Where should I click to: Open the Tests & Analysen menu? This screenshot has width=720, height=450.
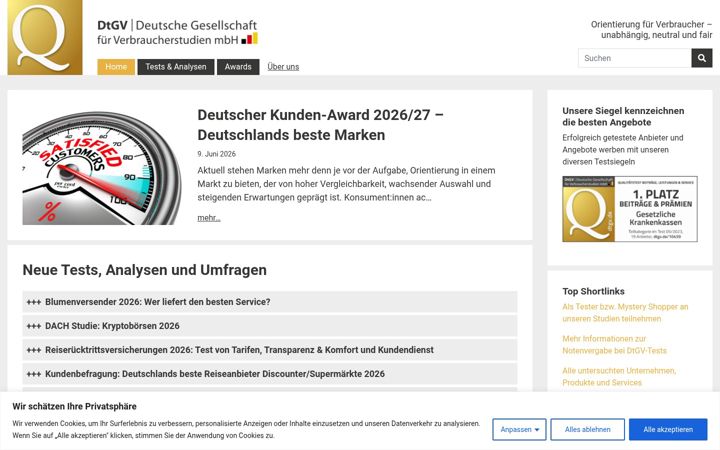(x=176, y=67)
